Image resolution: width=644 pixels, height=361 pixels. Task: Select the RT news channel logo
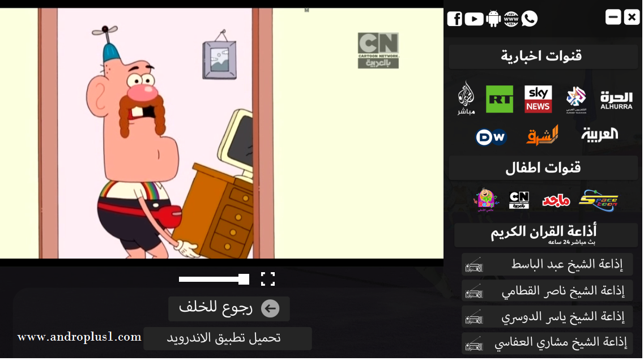tap(500, 99)
